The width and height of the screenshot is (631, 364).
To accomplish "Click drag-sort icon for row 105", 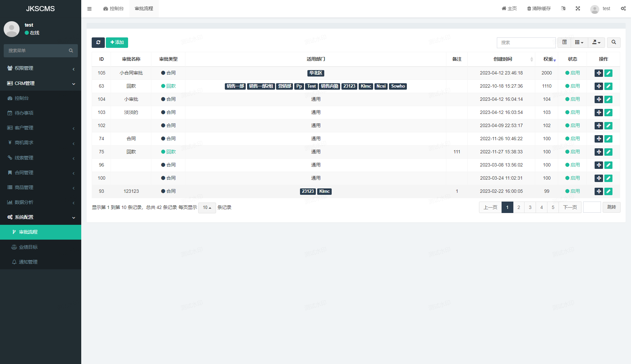I will tap(599, 73).
